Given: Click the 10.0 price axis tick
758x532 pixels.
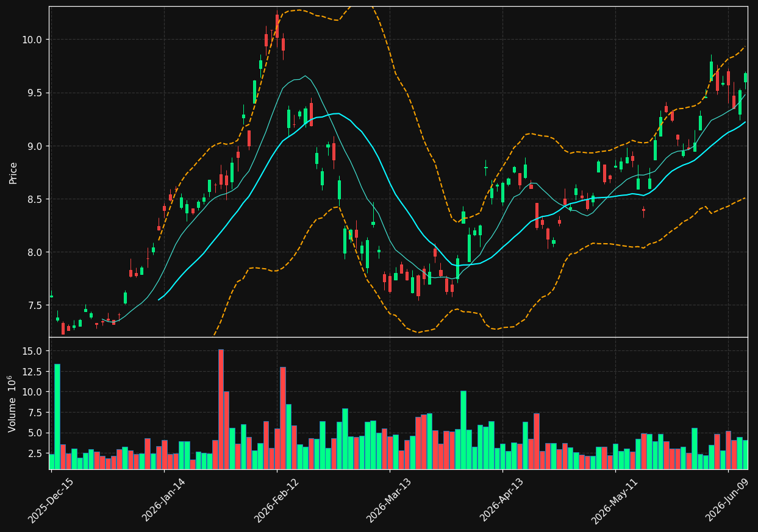Looking at the screenshot, I should pos(33,40).
